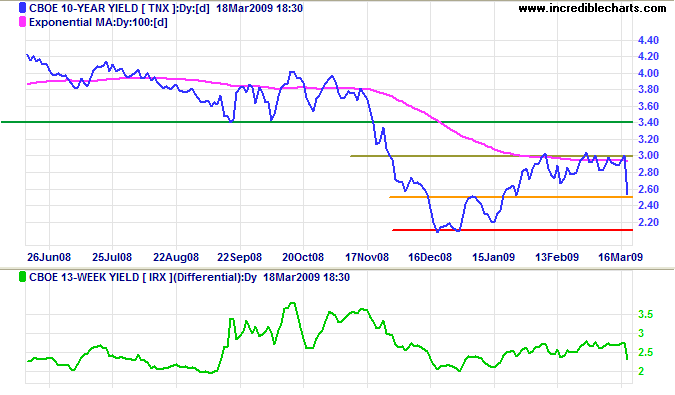Click the IRX panel 18Mar2009 18:30 timestamp
675x395 pixels.
(x=307, y=277)
